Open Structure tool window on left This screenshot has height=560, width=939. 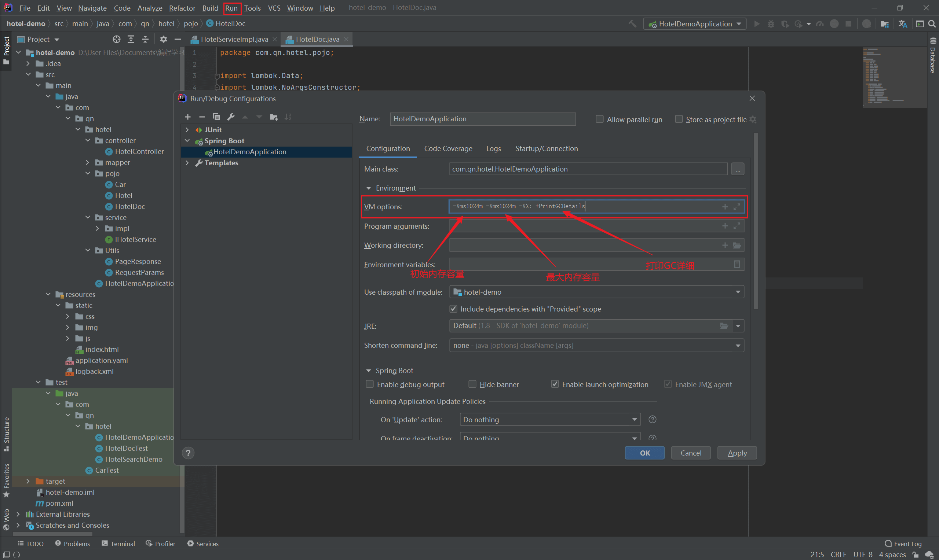pos(6,434)
